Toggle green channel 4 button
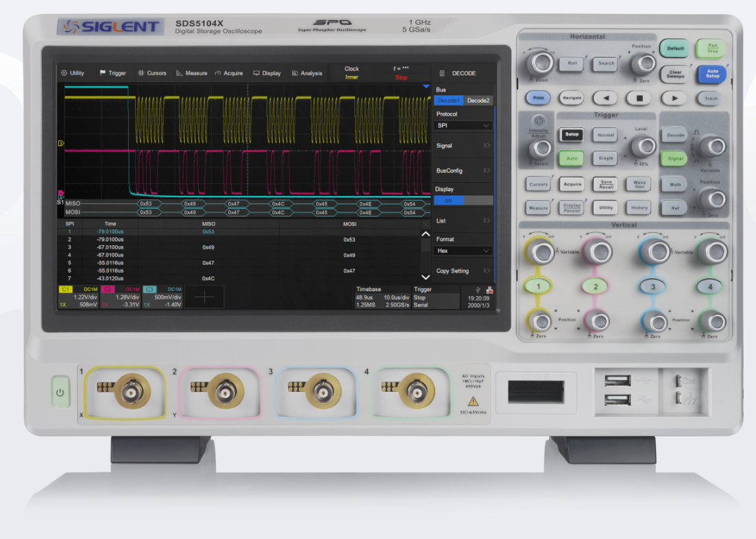 click(709, 286)
